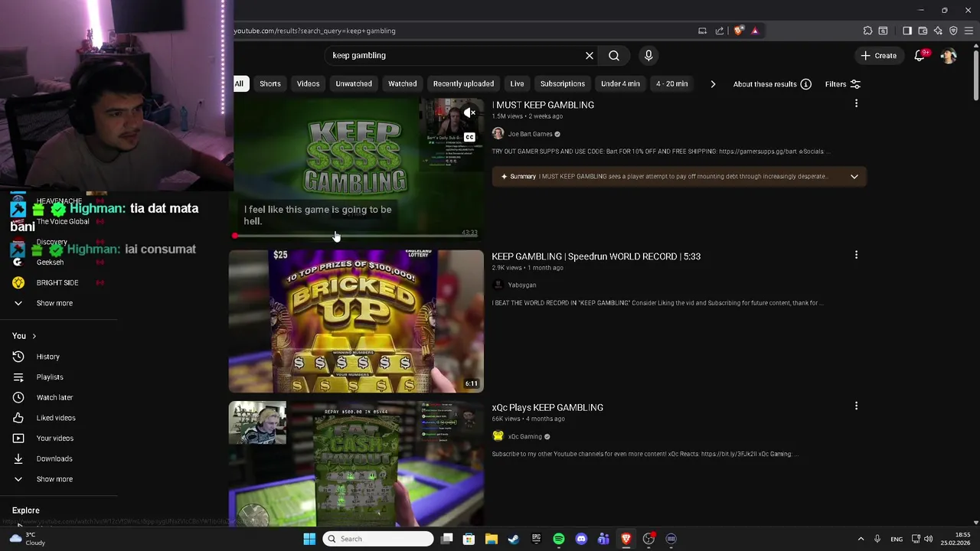Viewport: 980px width, 551px height.
Task: Open Bricked Up speedrun thumbnail
Action: point(356,321)
